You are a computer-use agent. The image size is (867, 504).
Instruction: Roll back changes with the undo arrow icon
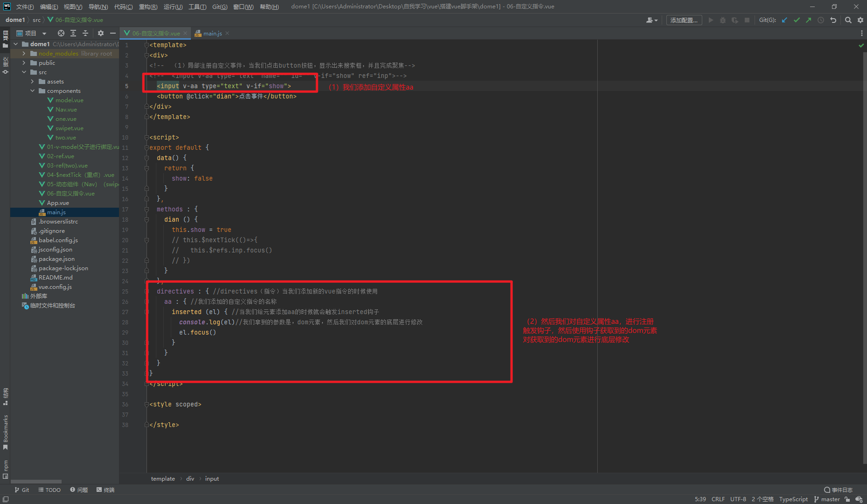point(833,20)
